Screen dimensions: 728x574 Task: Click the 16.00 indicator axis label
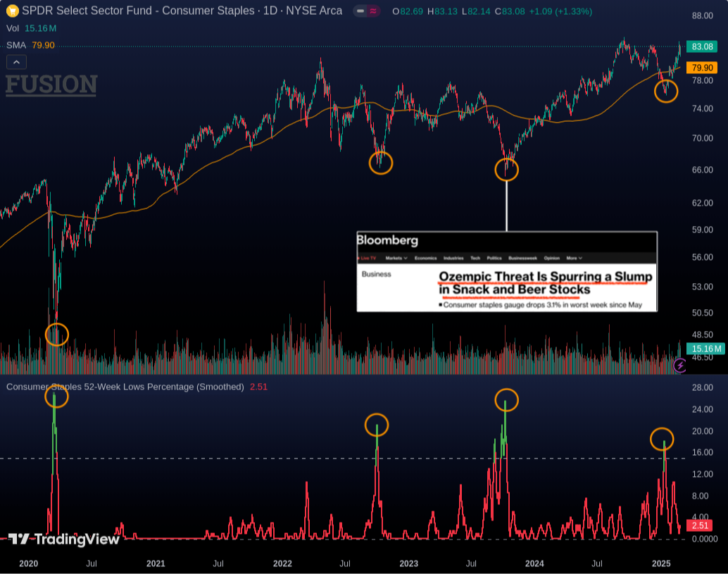click(703, 452)
